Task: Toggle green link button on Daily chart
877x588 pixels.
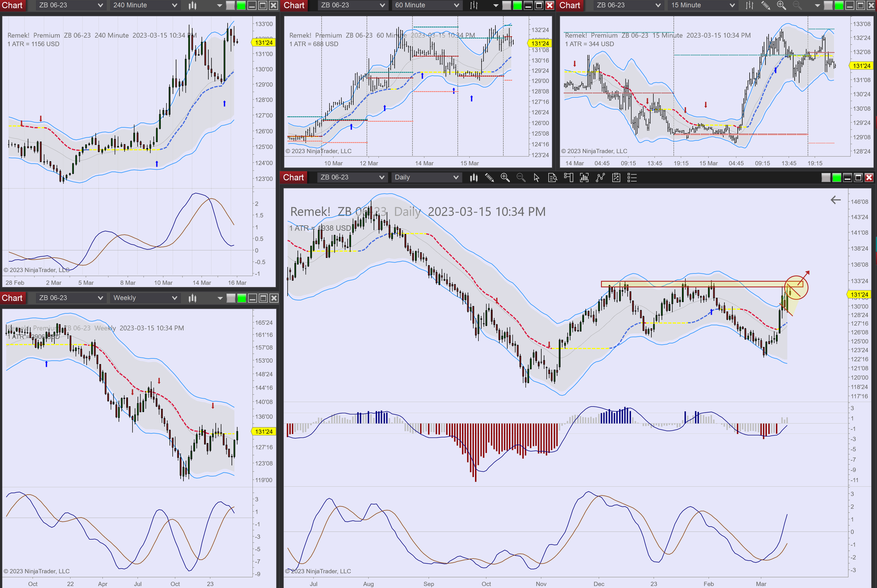Action: tap(837, 178)
